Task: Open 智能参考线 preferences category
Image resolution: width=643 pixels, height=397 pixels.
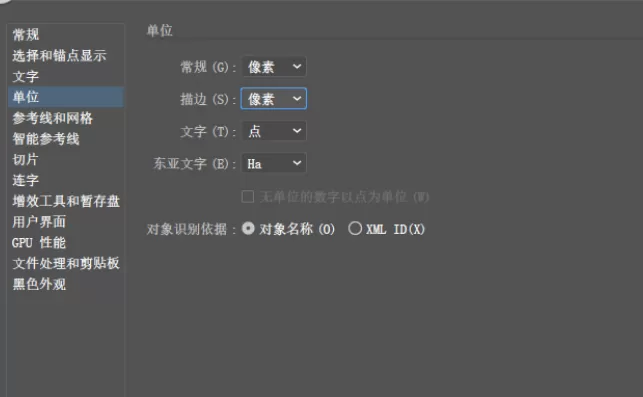Action: (66, 139)
